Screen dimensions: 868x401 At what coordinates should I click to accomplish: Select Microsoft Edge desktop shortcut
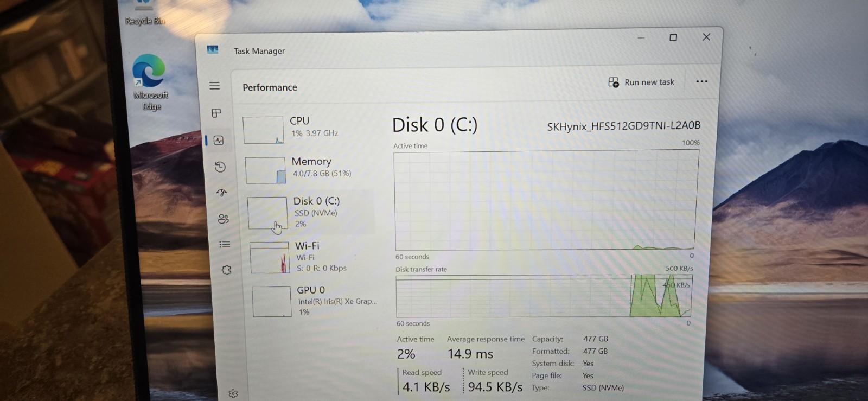click(149, 82)
